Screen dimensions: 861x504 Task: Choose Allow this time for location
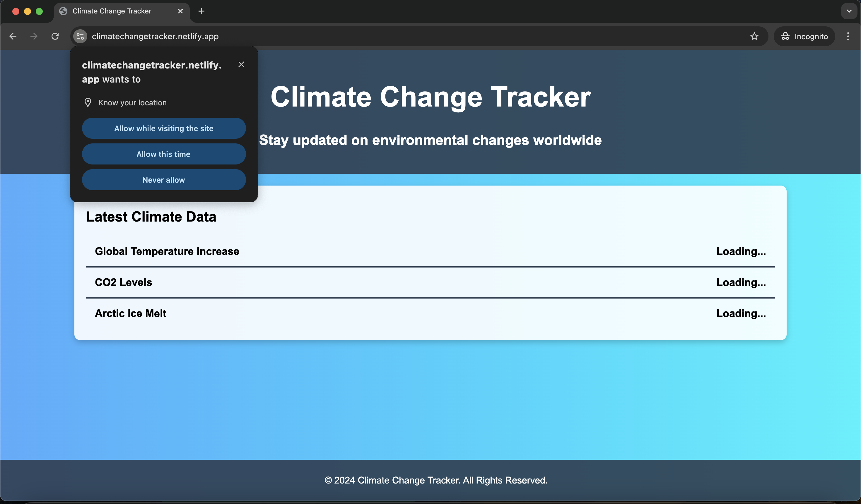[x=164, y=154]
